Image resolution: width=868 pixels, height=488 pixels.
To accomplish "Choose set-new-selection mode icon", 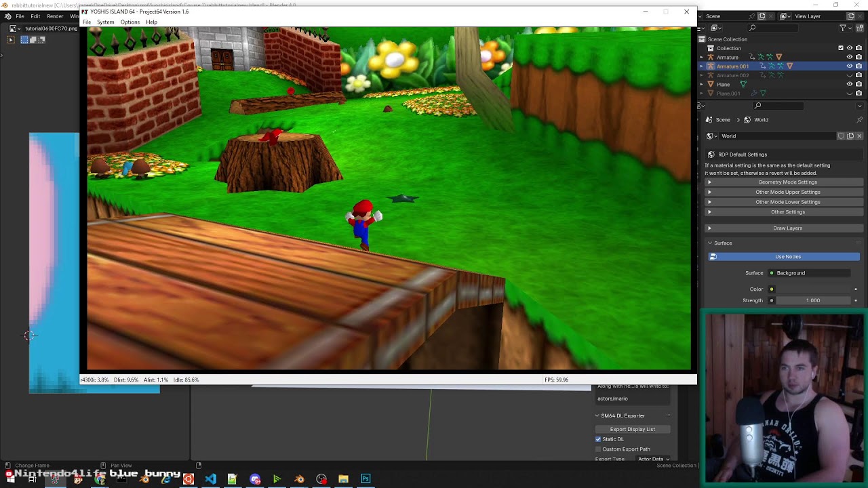I will [24, 40].
